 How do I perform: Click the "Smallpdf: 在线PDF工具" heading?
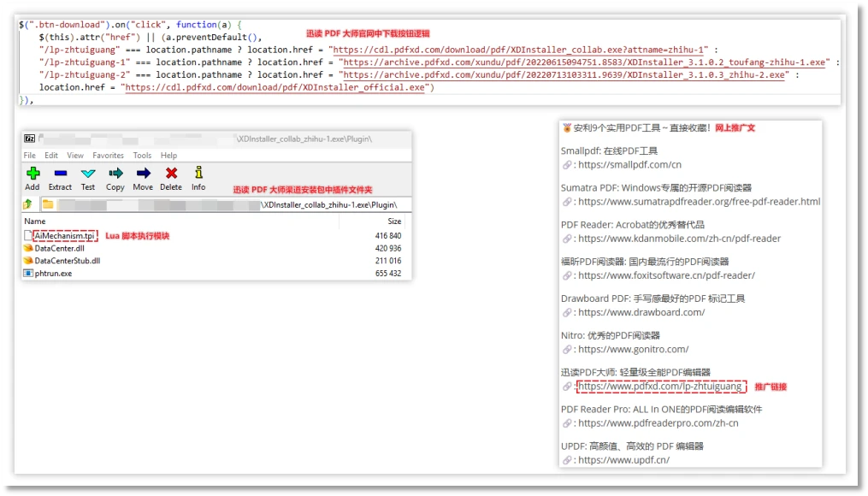pos(609,151)
